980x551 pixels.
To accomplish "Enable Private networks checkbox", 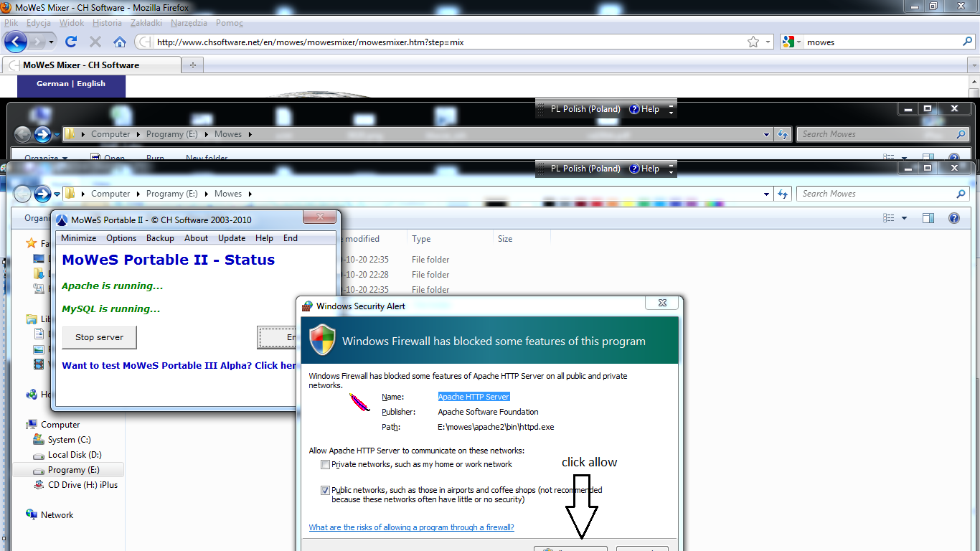I will pos(326,465).
